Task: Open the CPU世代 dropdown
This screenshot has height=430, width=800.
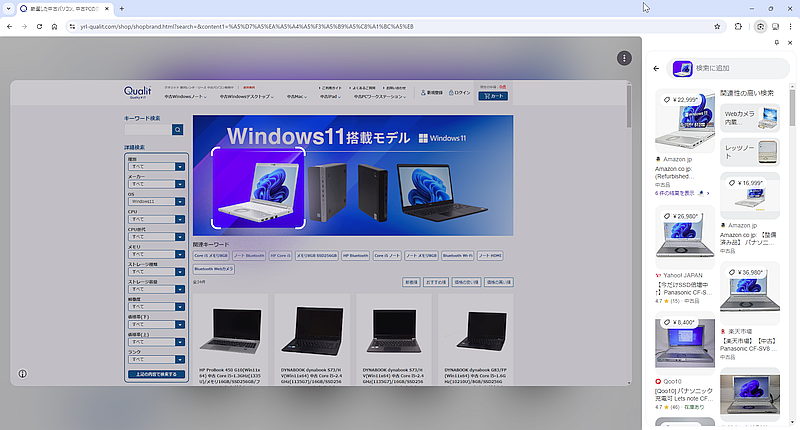Action: [156, 237]
